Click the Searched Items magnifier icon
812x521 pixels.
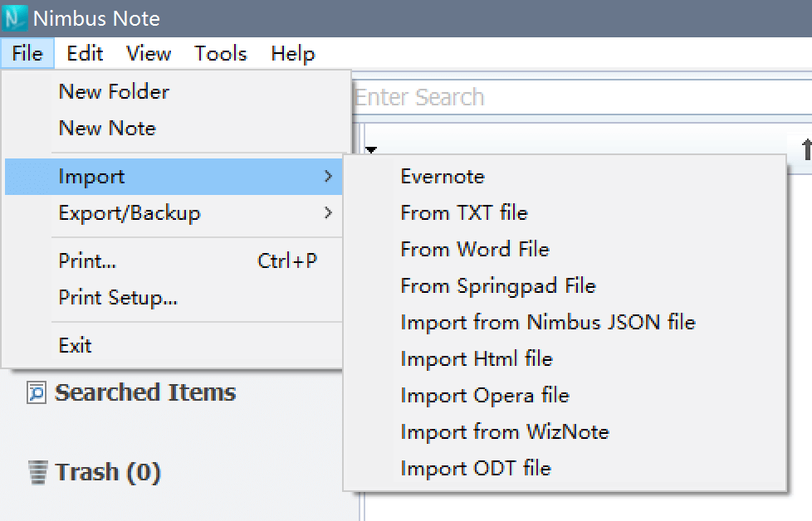[x=37, y=392]
